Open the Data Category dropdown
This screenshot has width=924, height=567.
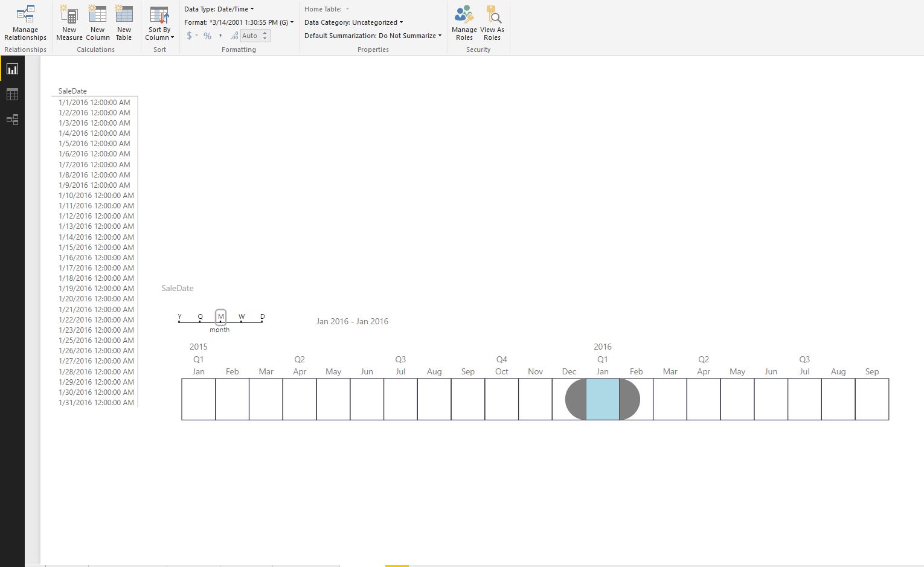353,22
